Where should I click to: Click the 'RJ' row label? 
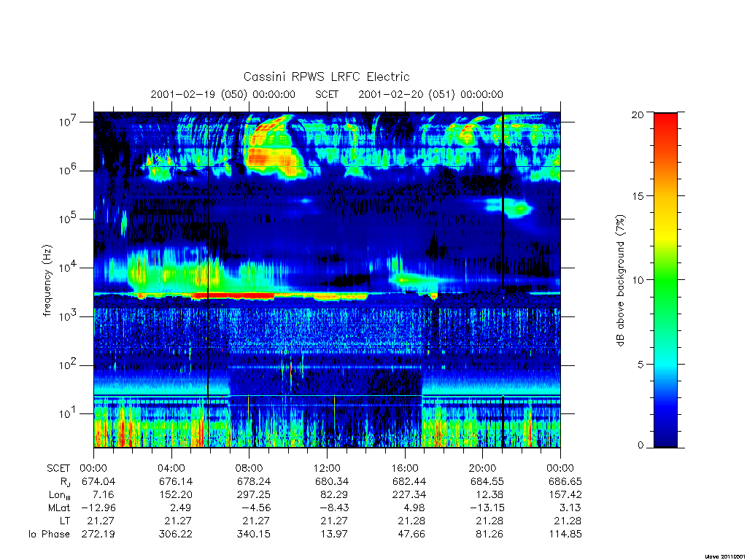(65, 482)
